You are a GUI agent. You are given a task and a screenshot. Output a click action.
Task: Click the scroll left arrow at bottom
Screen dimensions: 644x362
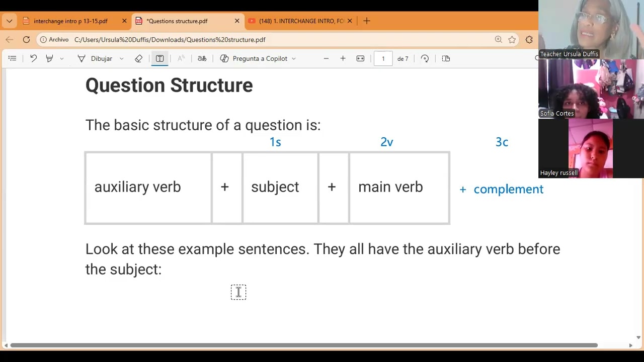[x=6, y=345]
